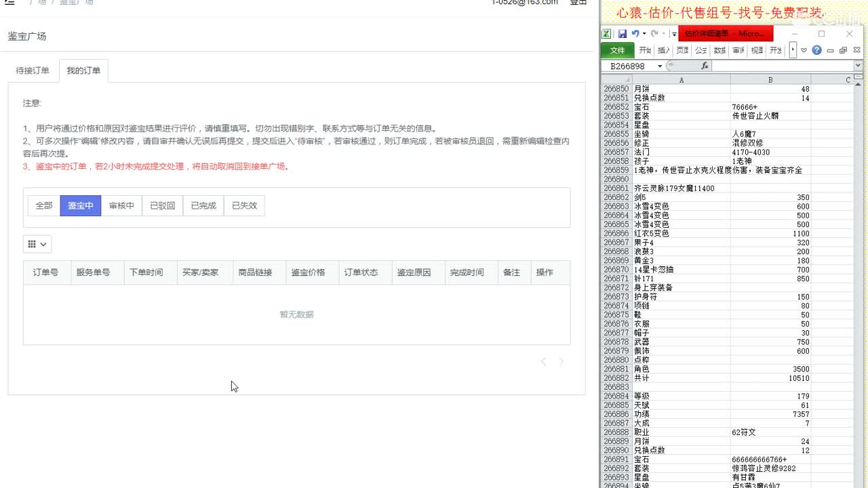This screenshot has width=868, height=488.
Task: Expand the Excel ribbon with the caret icon
Action: coord(804,50)
